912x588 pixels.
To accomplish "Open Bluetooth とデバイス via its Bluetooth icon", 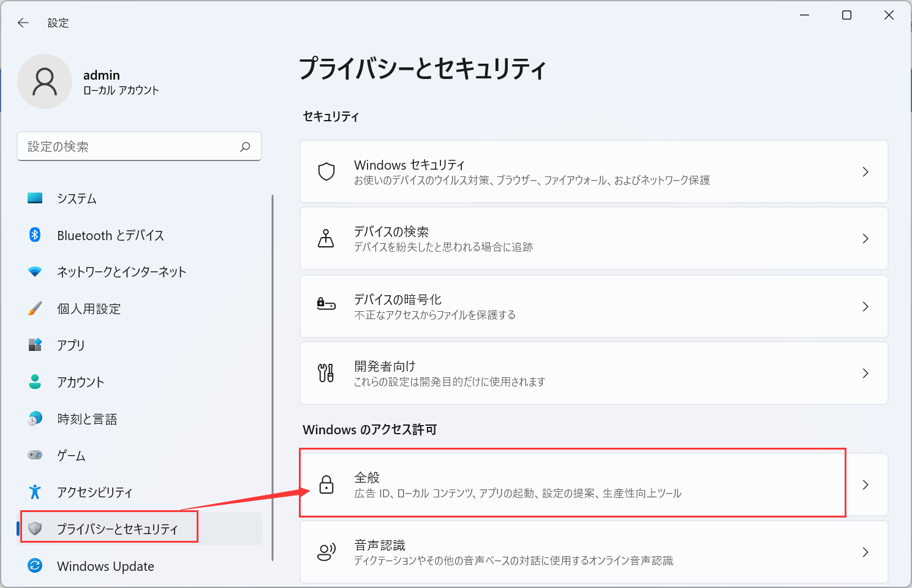I will (35, 235).
